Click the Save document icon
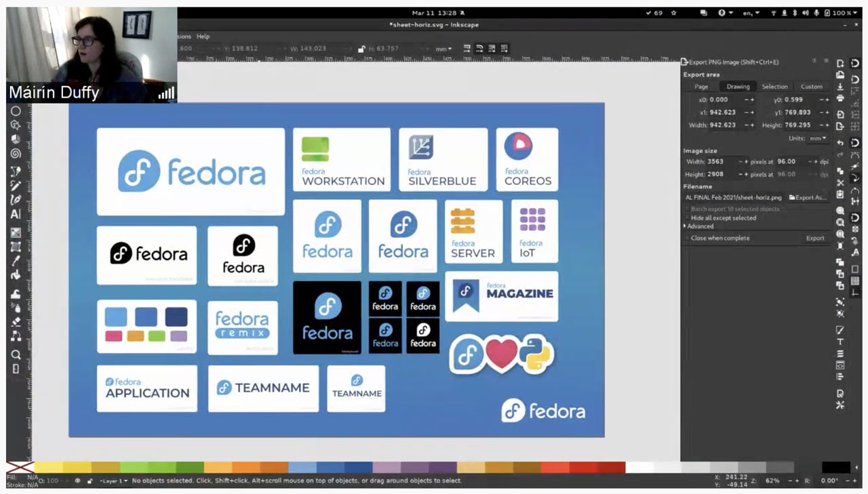This screenshot has height=494, width=868. pos(840,86)
